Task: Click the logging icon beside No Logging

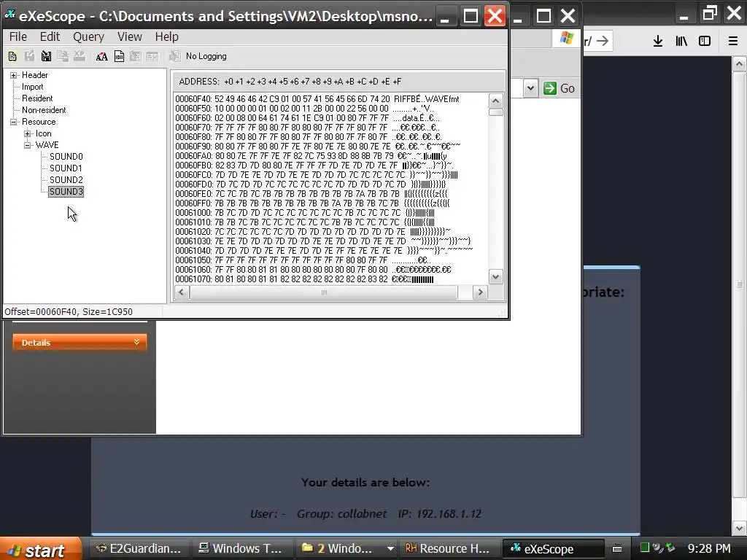Action: 175,57
